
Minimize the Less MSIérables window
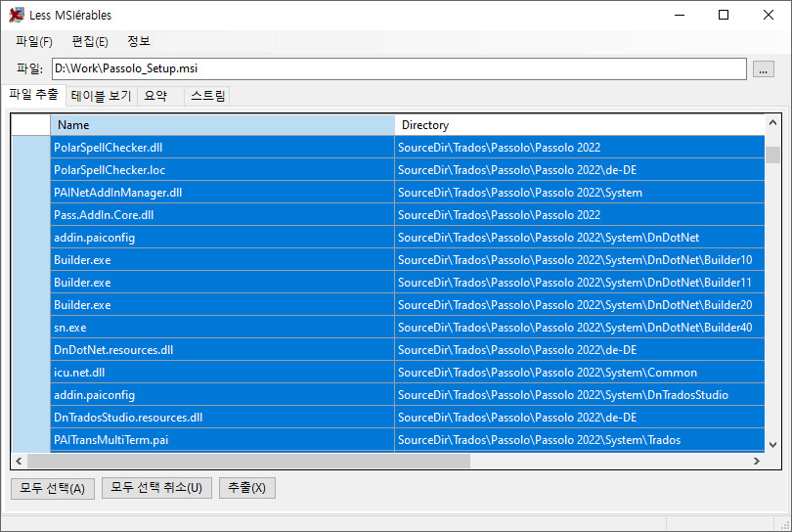[680, 15]
